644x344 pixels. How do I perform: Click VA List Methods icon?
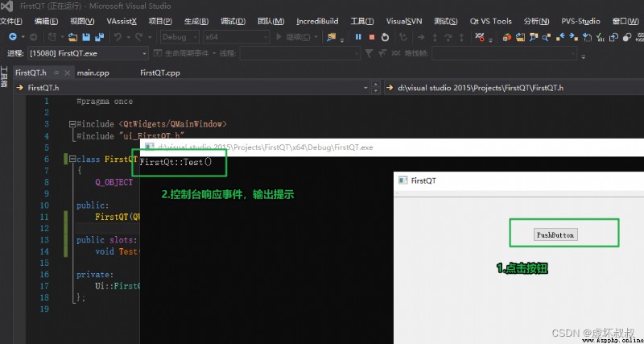click(587, 37)
